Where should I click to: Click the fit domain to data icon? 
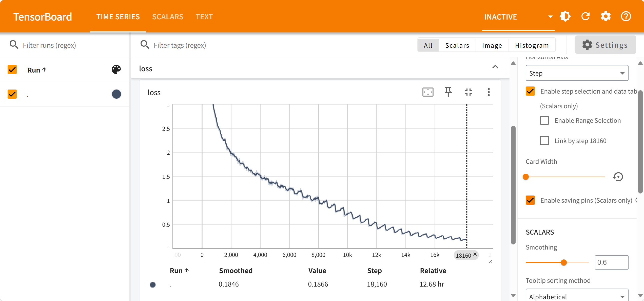(428, 92)
